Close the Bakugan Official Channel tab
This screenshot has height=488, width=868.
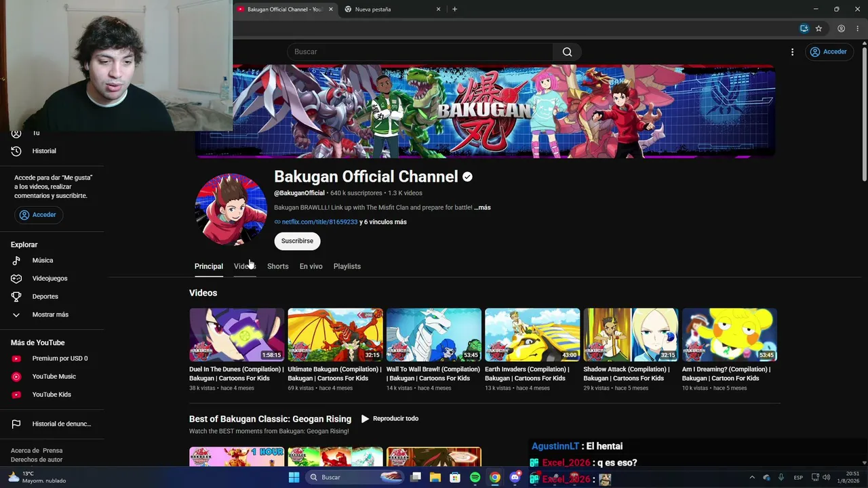click(x=331, y=9)
